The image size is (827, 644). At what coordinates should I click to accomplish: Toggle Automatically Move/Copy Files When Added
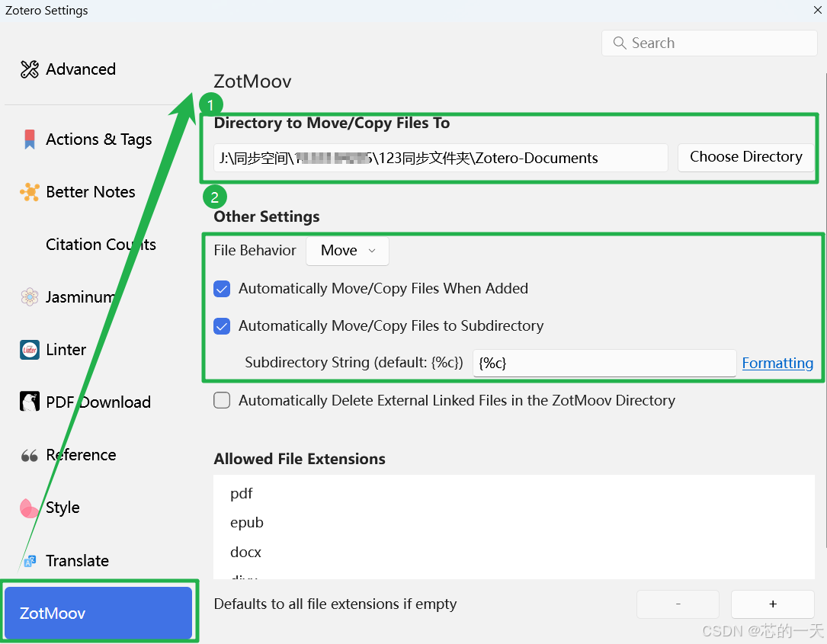coord(222,289)
